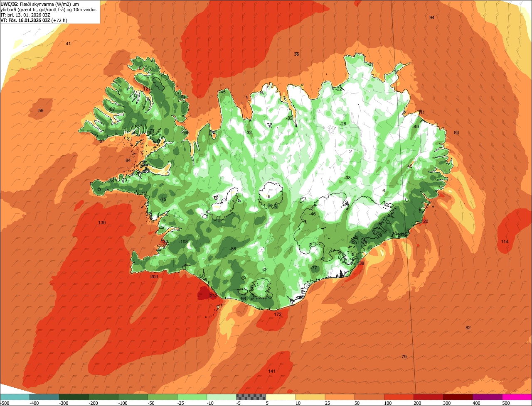Click the value -21 on the northeast tip

click(x=370, y=64)
